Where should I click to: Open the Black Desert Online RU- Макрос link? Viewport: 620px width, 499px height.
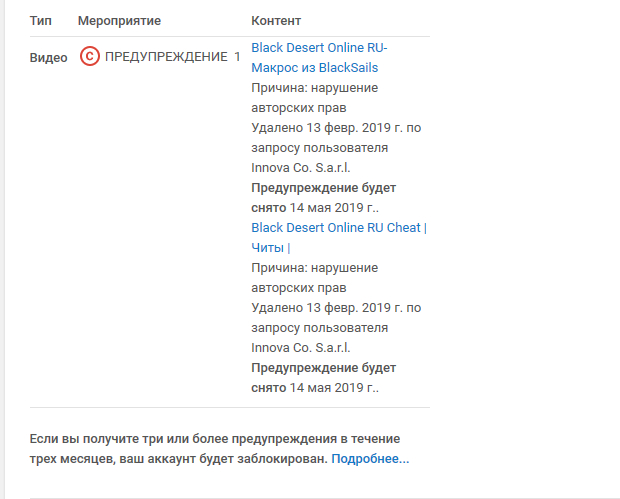pyautogui.click(x=319, y=57)
